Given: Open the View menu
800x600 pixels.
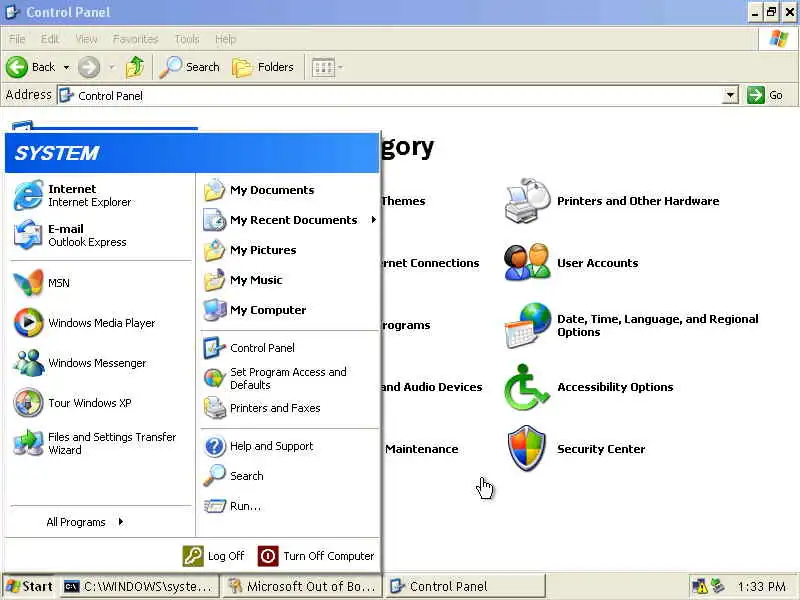Looking at the screenshot, I should click(x=86, y=39).
